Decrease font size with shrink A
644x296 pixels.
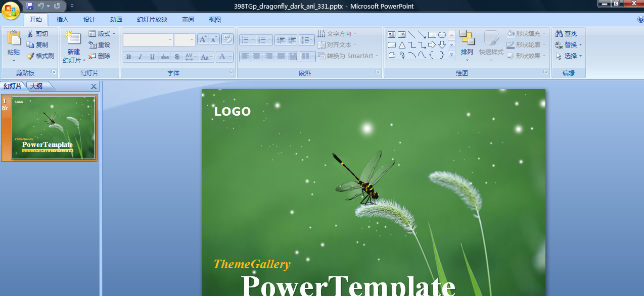pyautogui.click(x=214, y=39)
